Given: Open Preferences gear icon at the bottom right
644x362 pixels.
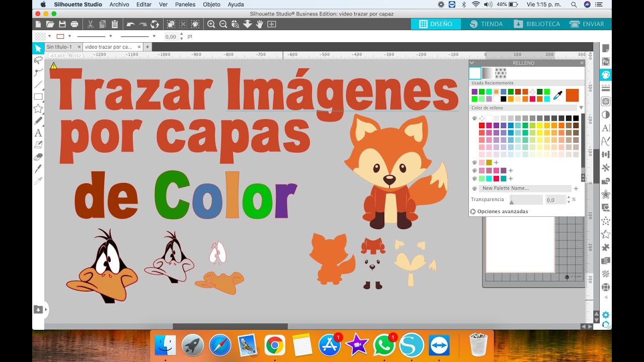Looking at the screenshot, I should [606, 315].
